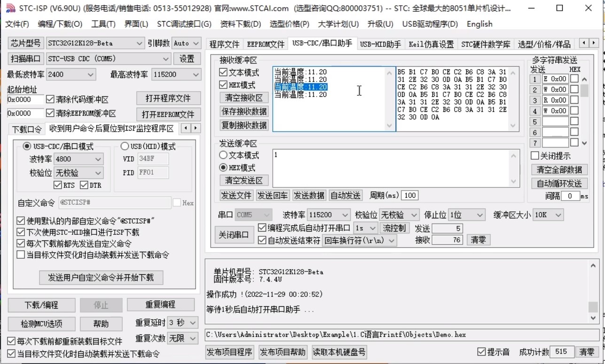Viewport: 605px width, 364px height.
Task: Open the STC-USB CDC (COM5) port dropdown
Action: [108, 59]
